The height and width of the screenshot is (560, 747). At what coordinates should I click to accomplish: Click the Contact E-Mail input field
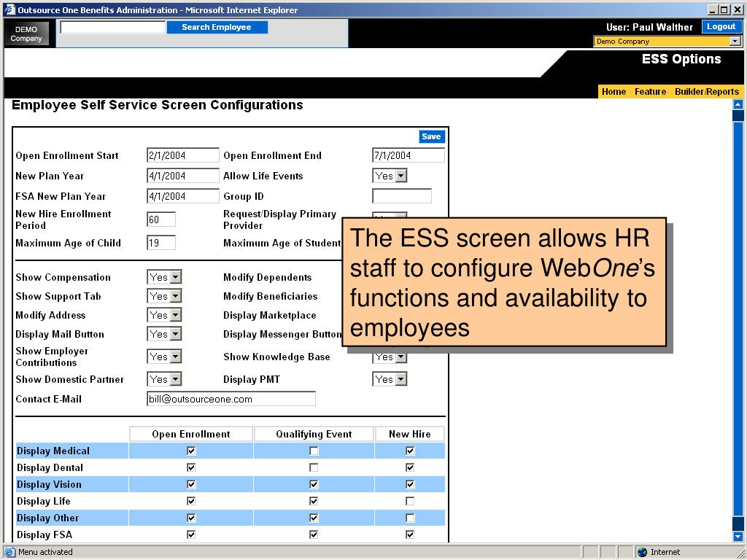click(x=231, y=399)
